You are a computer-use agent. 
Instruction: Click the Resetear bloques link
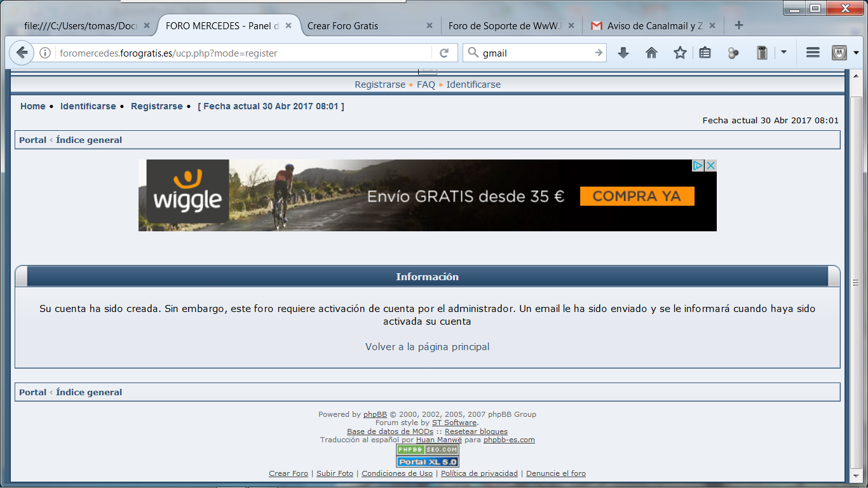click(476, 431)
